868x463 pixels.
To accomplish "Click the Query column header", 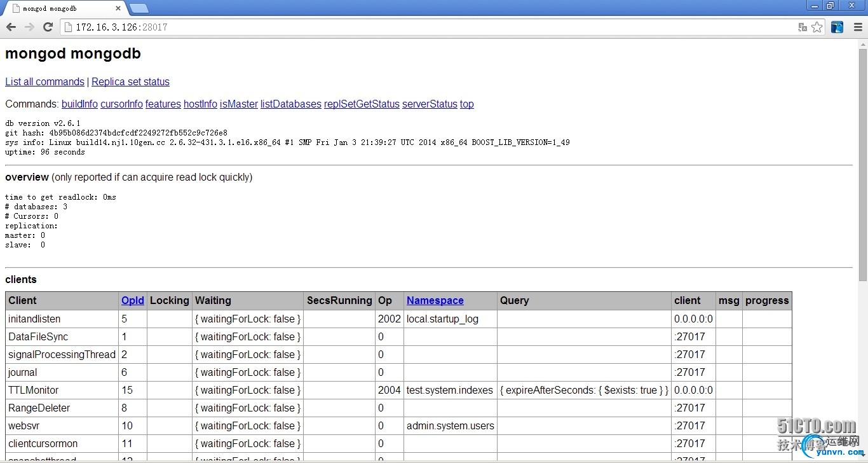I will point(585,300).
